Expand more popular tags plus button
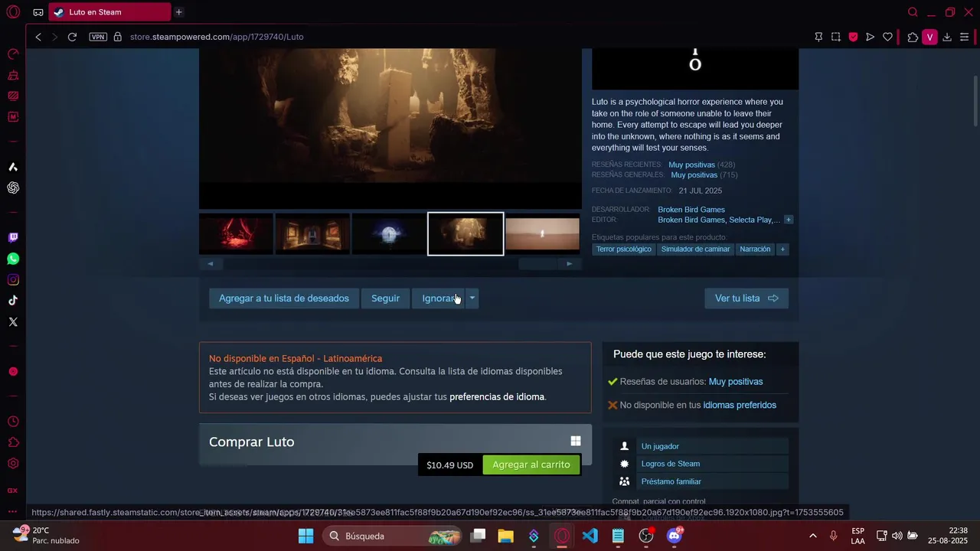This screenshot has width=980, height=551. (x=782, y=249)
